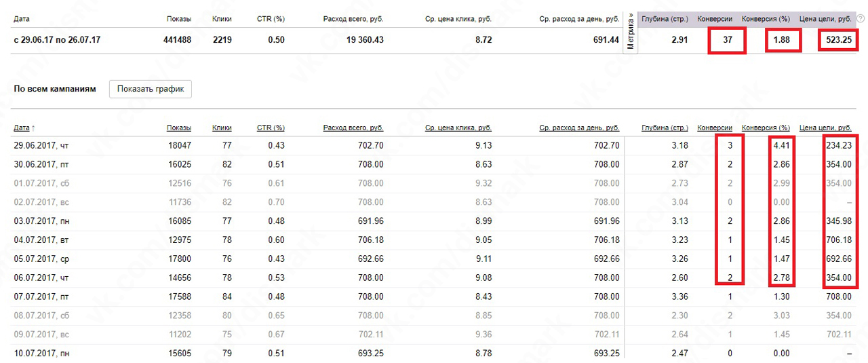This screenshot has width=868, height=363.
Task: Sort by underlined "Цена цели, руб." header
Action: tap(825, 128)
